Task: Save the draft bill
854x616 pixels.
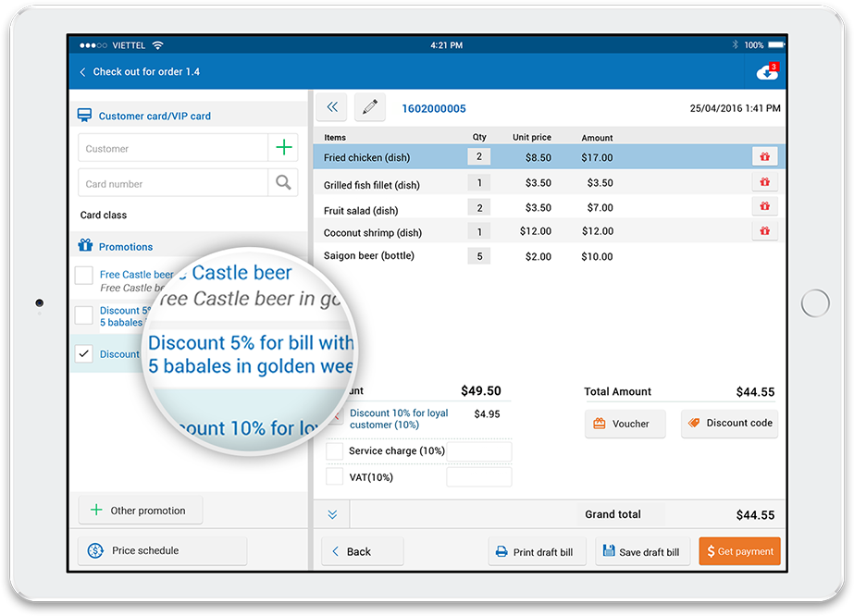Action: [x=643, y=552]
